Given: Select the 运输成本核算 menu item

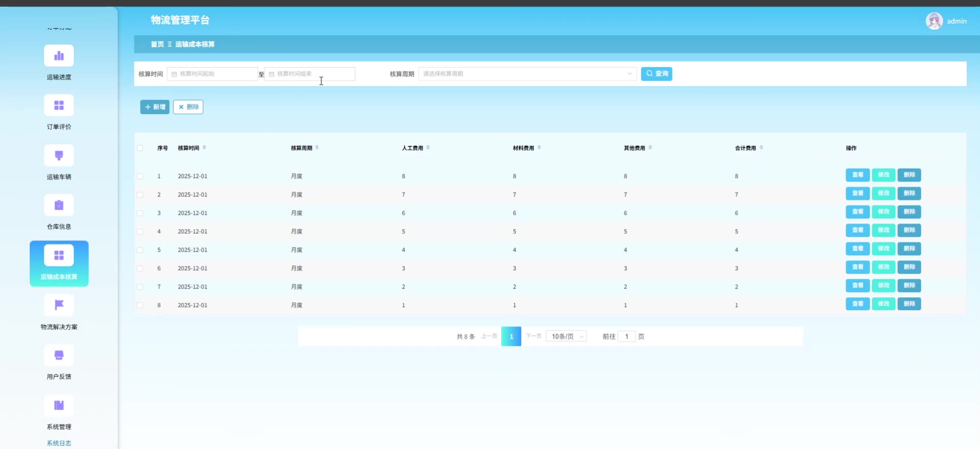Looking at the screenshot, I should pyautogui.click(x=59, y=263).
